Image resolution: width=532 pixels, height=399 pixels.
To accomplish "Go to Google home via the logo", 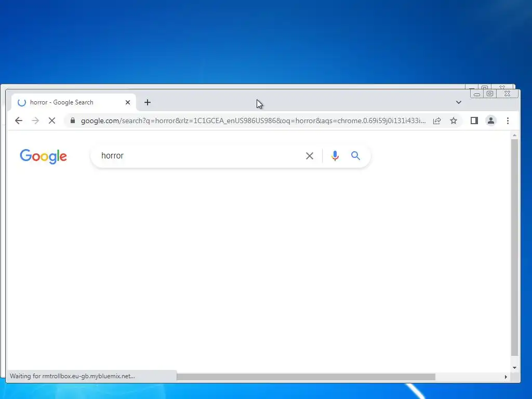I will 44,156.
